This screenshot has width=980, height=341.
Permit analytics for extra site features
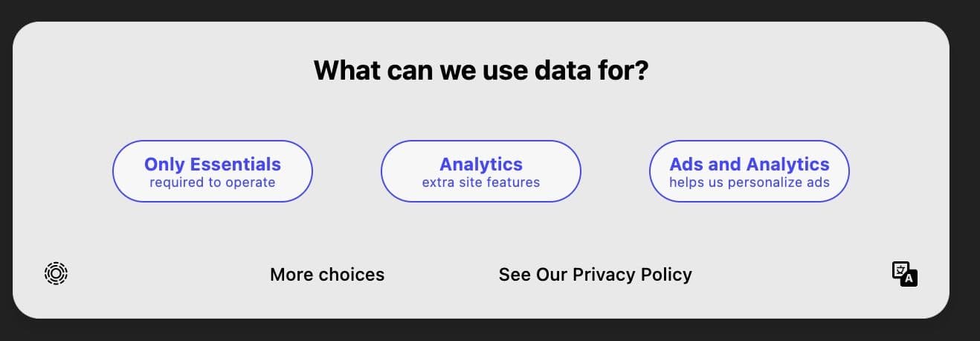(481, 171)
